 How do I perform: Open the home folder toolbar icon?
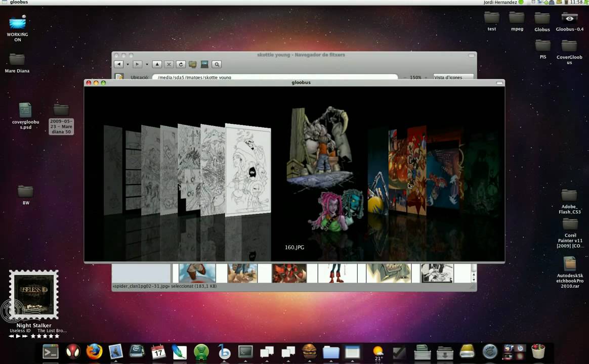(193, 64)
